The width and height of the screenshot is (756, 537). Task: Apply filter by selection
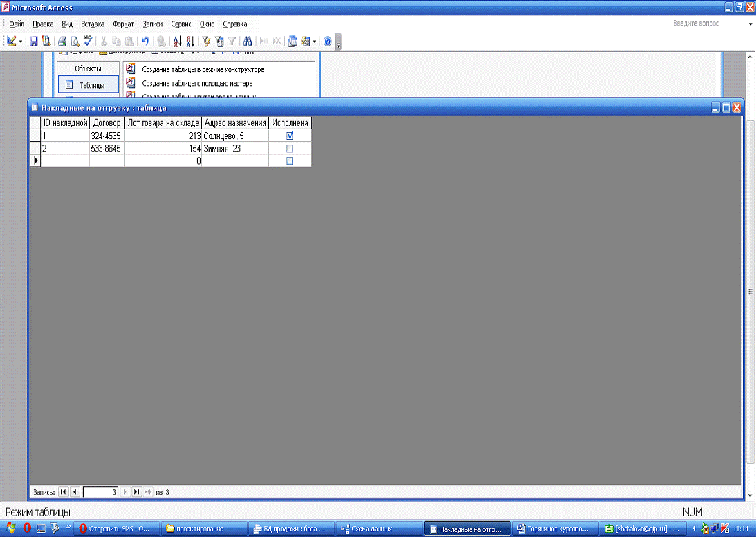tap(206, 42)
